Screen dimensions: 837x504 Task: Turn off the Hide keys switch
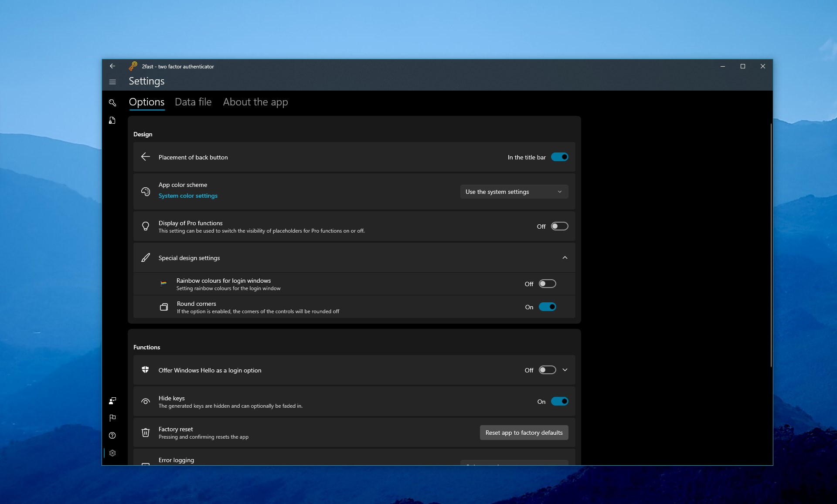coord(560,401)
